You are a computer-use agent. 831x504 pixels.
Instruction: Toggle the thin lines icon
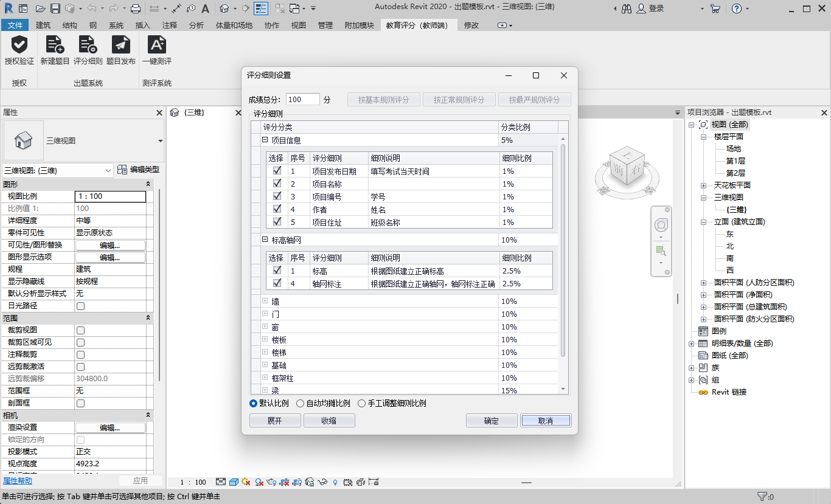click(x=260, y=9)
